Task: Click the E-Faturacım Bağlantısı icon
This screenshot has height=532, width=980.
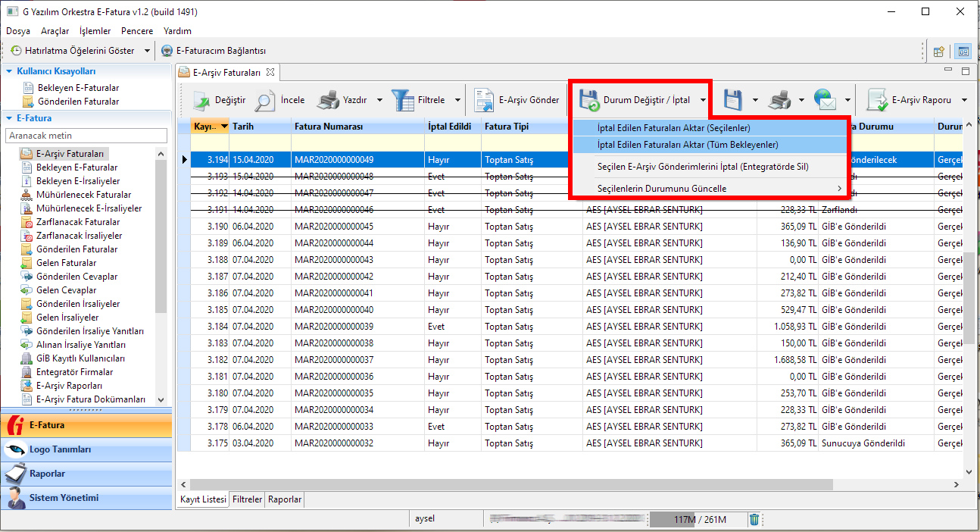Action: tap(167, 51)
